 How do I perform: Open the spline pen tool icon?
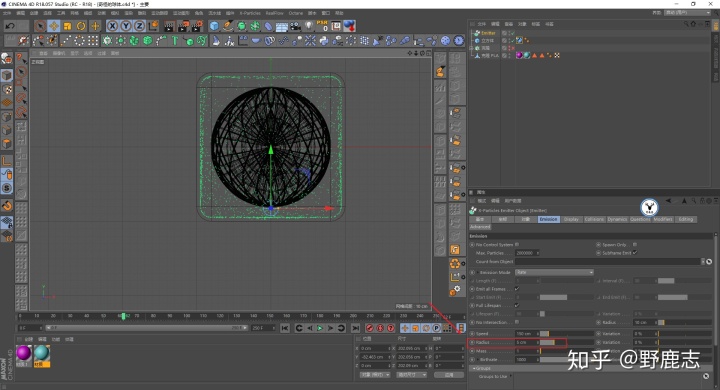coord(228,26)
